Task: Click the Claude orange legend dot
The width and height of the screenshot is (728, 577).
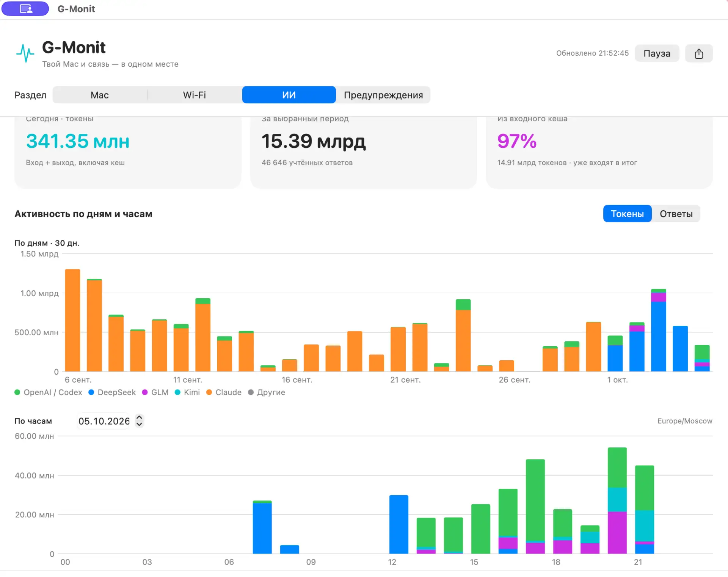Action: click(x=209, y=392)
